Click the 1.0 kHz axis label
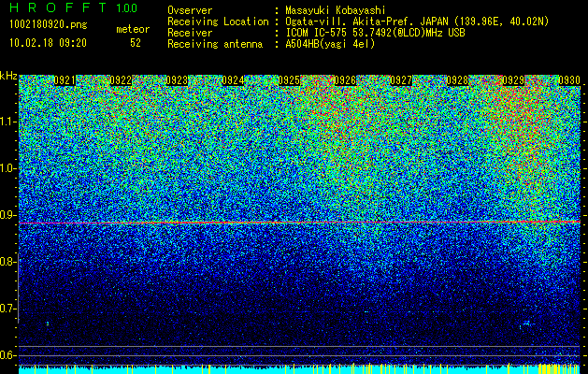This screenshot has height=374, width=588. click(x=7, y=168)
